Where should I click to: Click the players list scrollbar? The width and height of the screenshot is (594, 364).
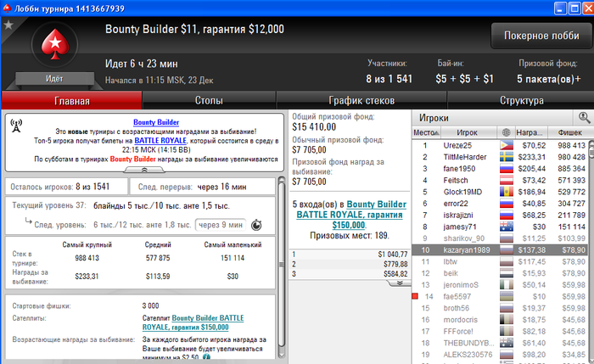(x=591, y=250)
